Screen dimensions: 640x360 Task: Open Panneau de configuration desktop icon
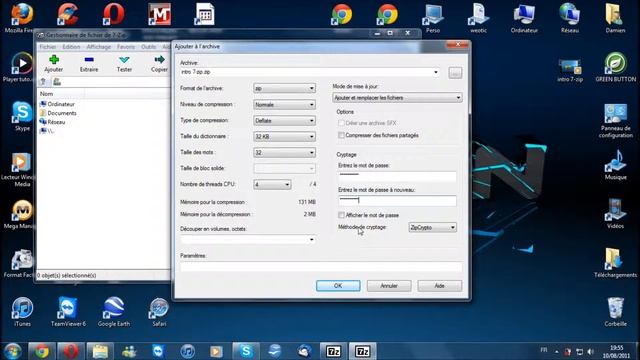[616, 120]
